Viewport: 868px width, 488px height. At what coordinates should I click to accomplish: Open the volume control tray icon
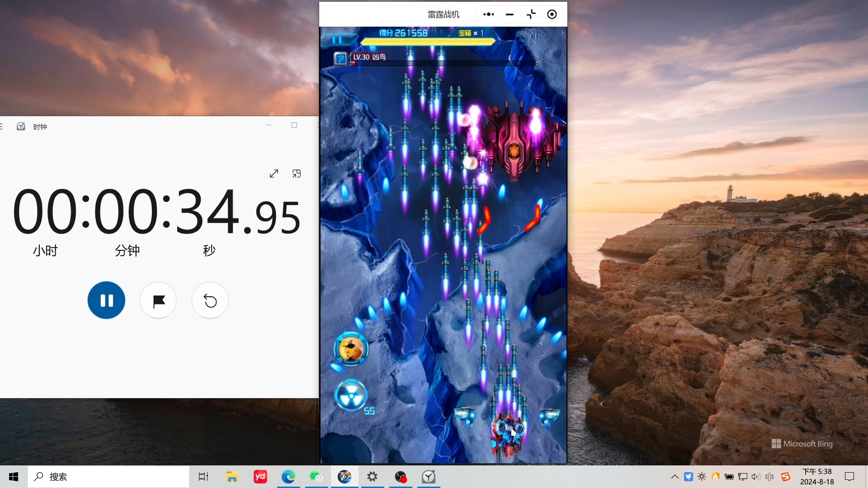coord(756,477)
